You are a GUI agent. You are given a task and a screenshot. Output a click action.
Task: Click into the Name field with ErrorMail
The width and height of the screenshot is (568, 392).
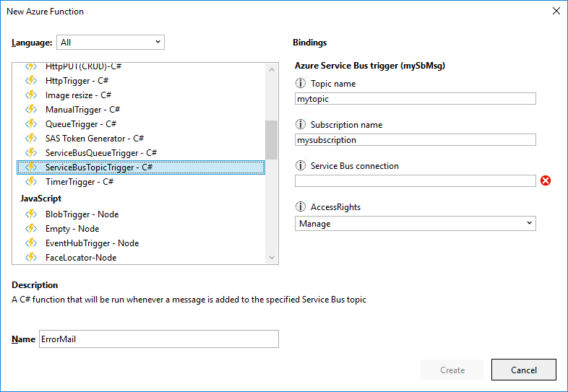click(x=159, y=339)
